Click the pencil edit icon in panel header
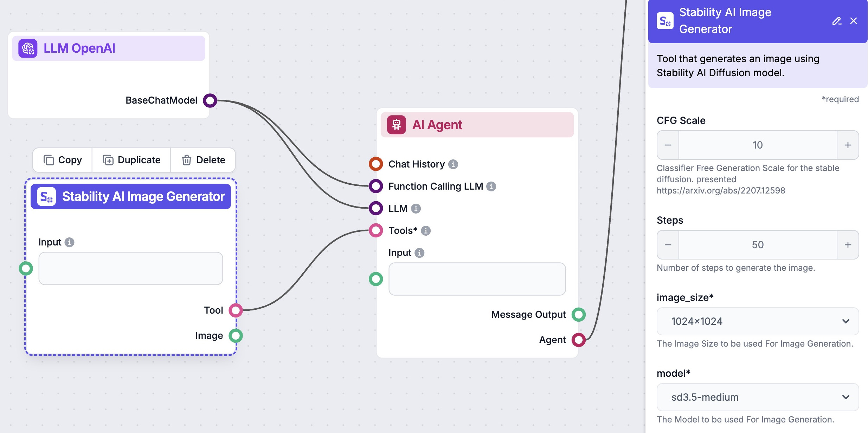This screenshot has height=433, width=868. [x=837, y=21]
